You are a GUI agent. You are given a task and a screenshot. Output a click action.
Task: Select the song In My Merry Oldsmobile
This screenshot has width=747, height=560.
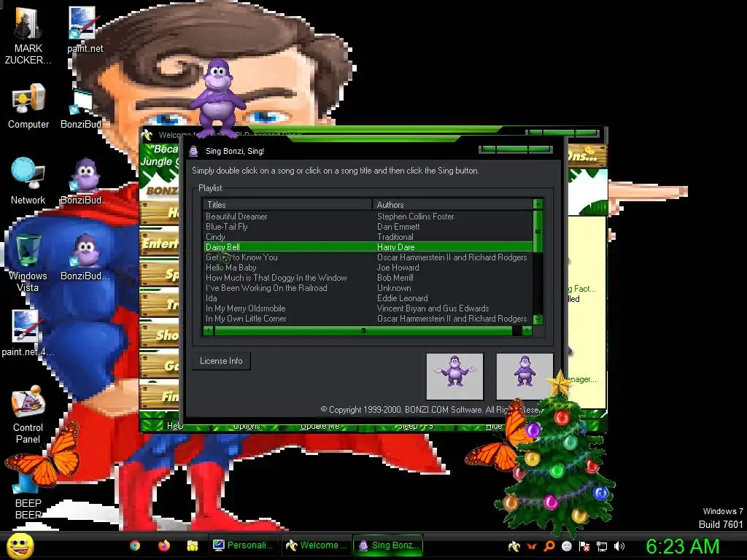tap(245, 308)
